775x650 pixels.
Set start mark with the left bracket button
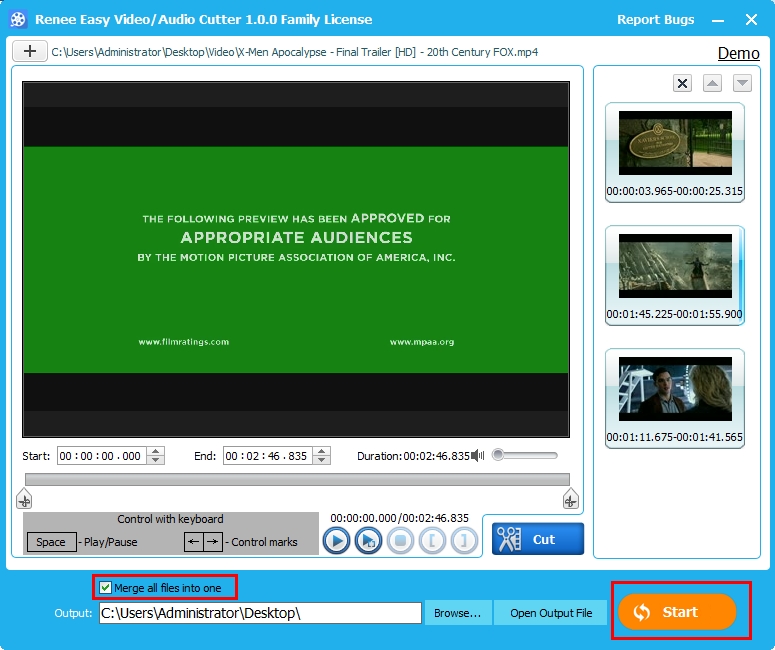(x=432, y=541)
